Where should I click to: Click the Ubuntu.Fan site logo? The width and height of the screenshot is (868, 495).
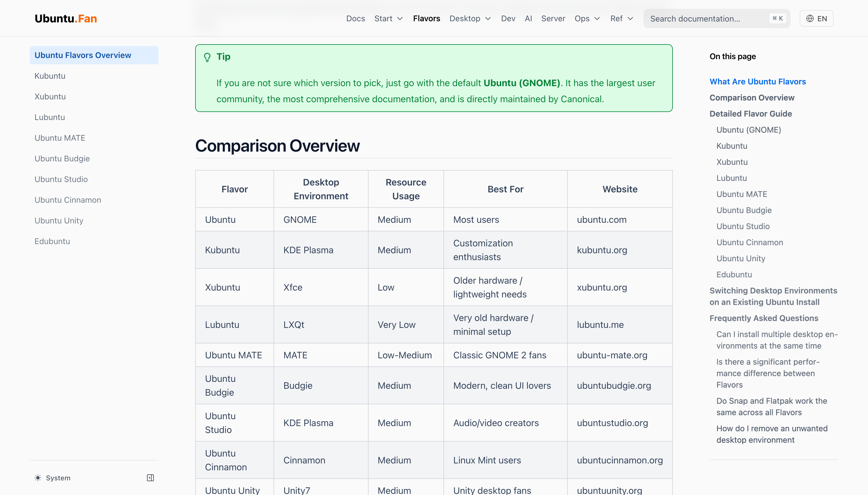66,18
